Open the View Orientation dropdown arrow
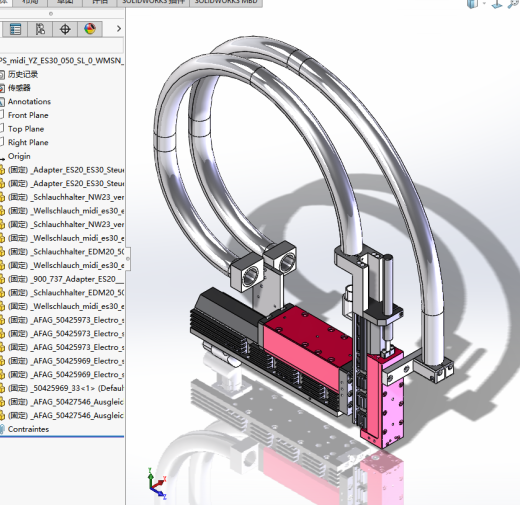The image size is (520, 505). 484,3
